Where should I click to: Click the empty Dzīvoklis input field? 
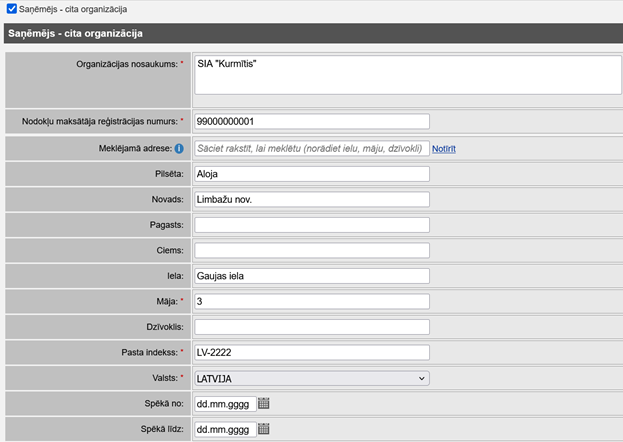(x=312, y=327)
